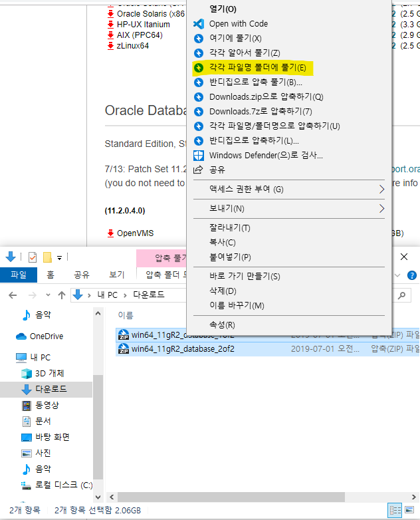The width and height of the screenshot is (420, 520).
Task: Click the Windows Defender shield icon
Action: pyautogui.click(x=199, y=155)
